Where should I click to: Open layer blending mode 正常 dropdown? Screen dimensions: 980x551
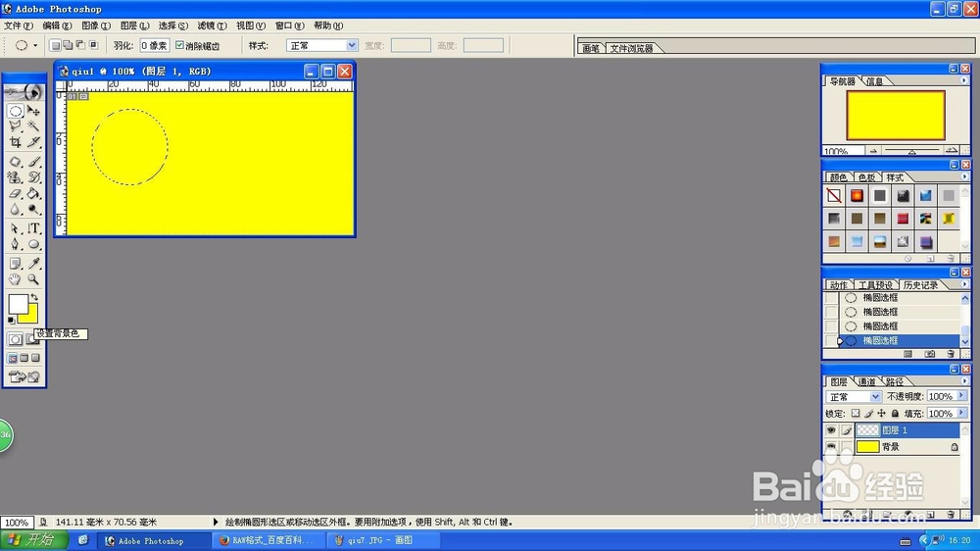point(875,397)
